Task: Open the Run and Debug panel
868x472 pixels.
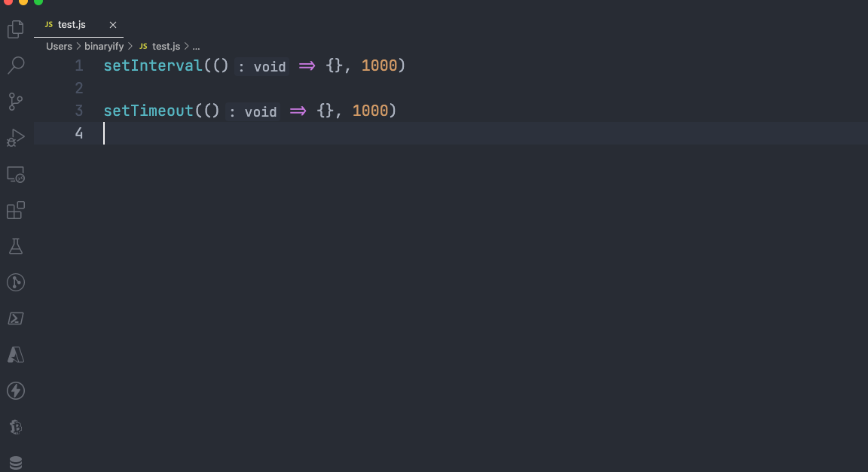Action: click(x=15, y=137)
